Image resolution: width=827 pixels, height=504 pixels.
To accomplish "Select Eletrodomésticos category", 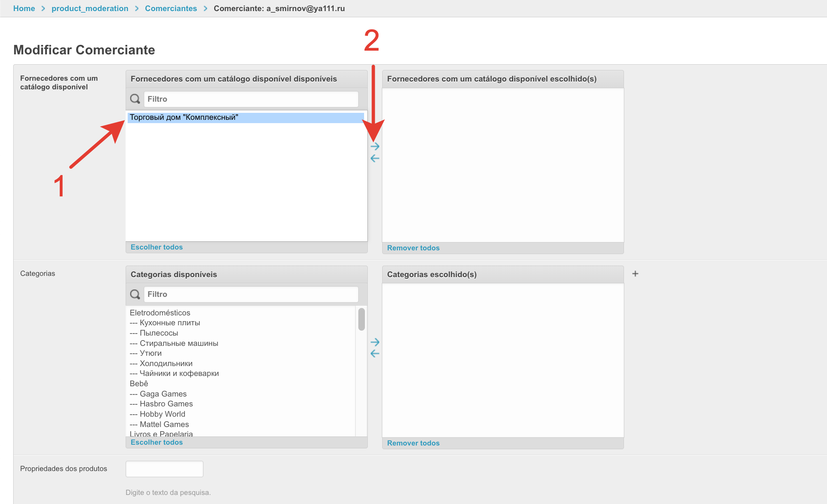I will [160, 313].
